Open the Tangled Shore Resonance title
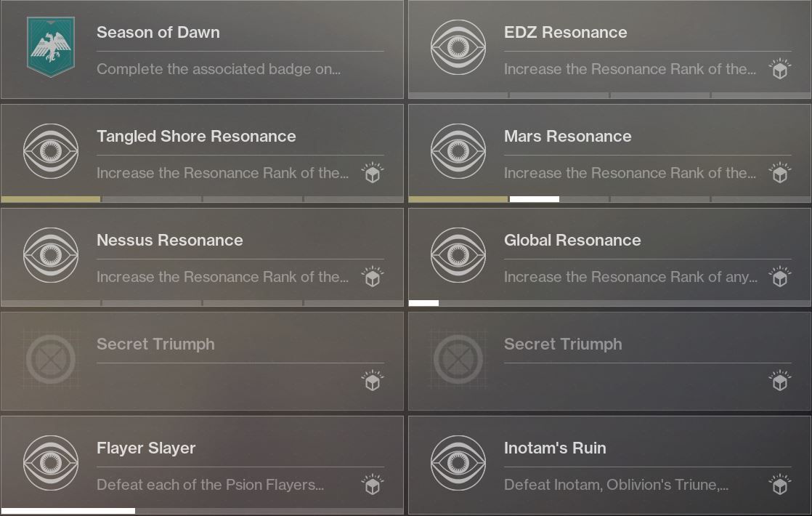This screenshot has height=516, width=812. (196, 136)
